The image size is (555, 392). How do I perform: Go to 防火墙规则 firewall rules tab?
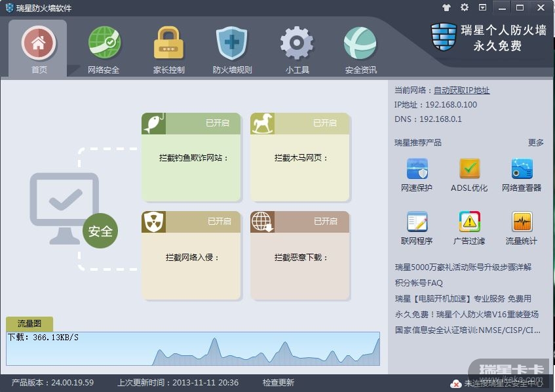click(x=232, y=50)
